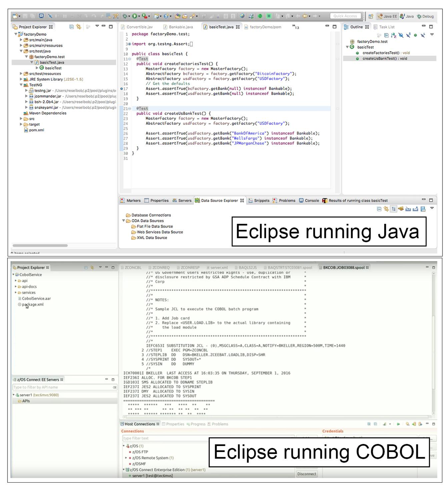Viewport: 448px width, 487px height.
Task: Click the green run arrow in Host Connections toolbar
Action: click(x=398, y=424)
